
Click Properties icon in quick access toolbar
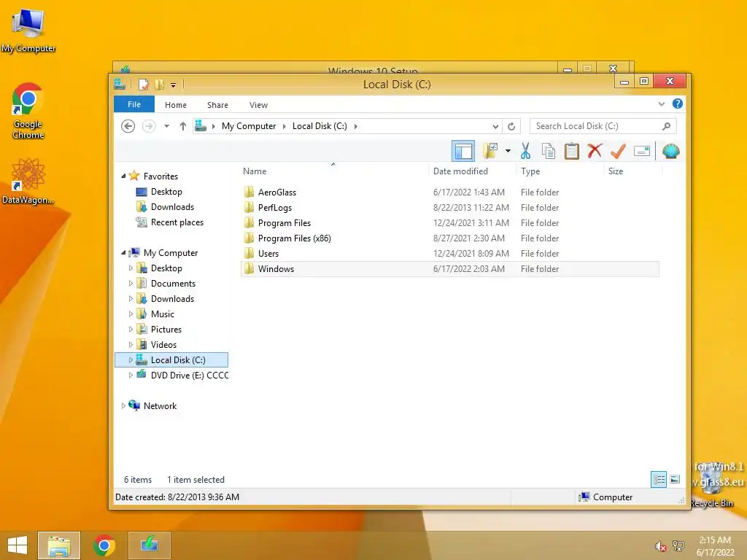144,85
